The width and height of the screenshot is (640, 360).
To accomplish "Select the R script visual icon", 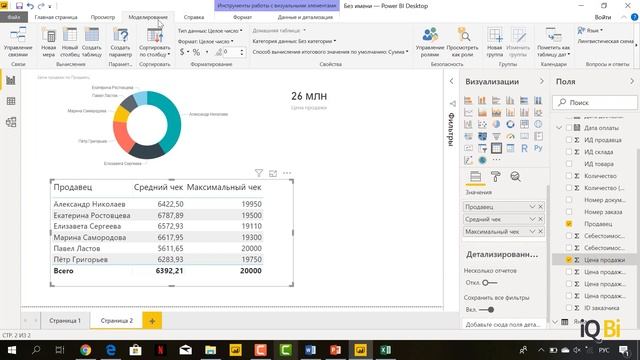I will [524, 148].
